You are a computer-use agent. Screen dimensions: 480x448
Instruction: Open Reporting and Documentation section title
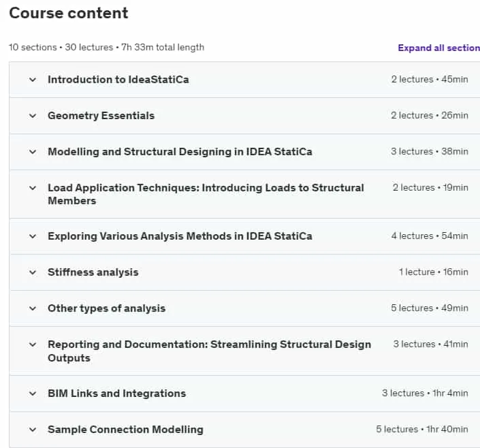210,351
